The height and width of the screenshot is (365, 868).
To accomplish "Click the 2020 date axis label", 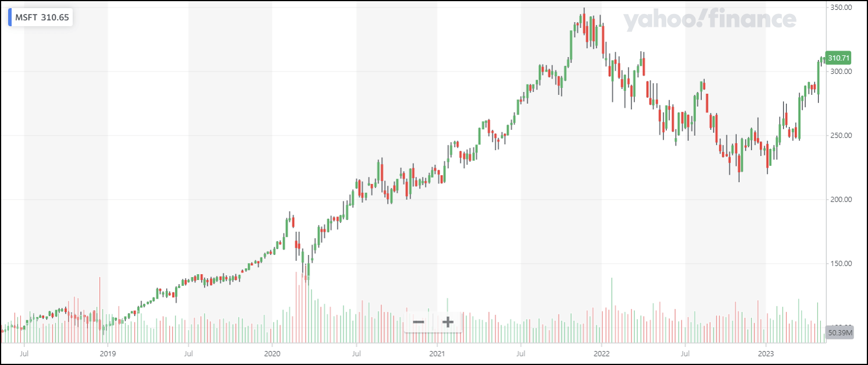I will coord(272,353).
